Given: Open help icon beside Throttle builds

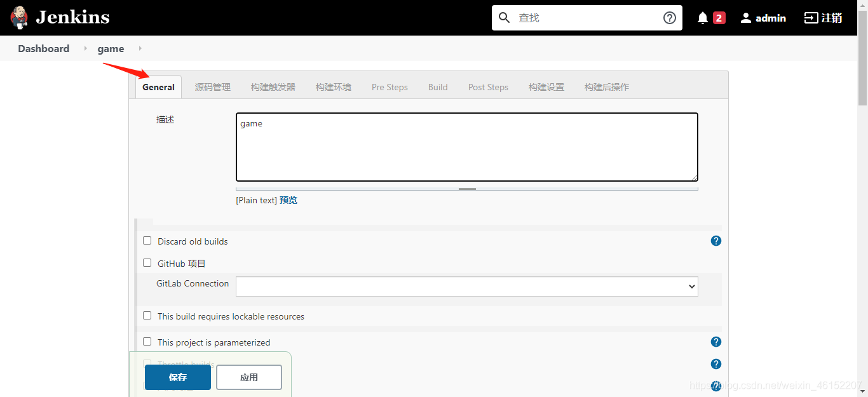Looking at the screenshot, I should coord(716,364).
